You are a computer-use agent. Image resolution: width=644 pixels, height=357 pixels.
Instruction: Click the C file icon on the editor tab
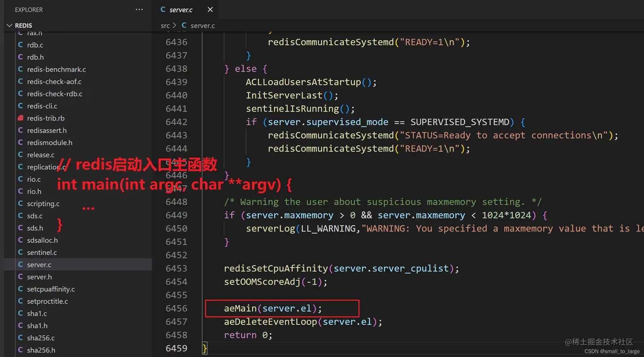coord(163,9)
